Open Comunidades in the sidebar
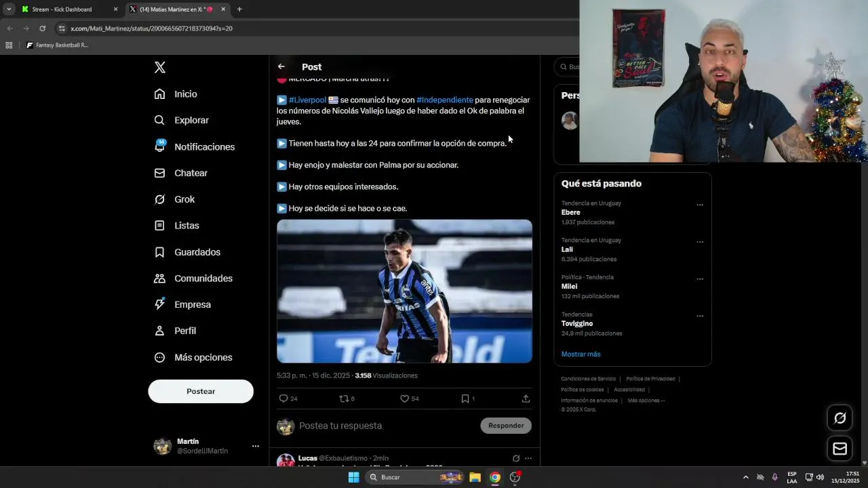The width and height of the screenshot is (868, 488). pyautogui.click(x=194, y=279)
